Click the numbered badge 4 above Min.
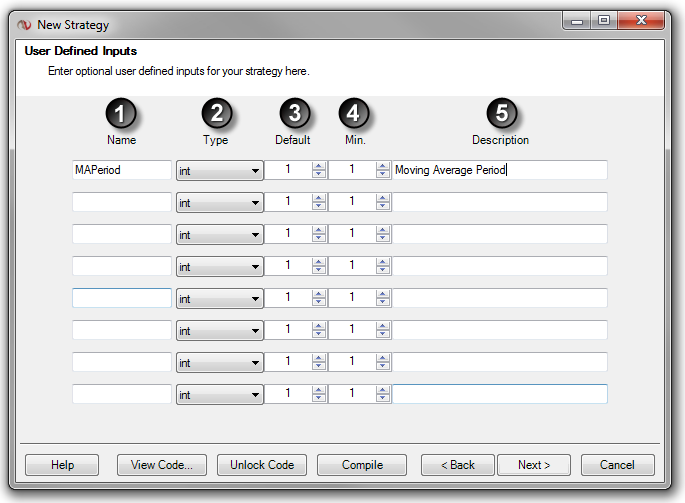The image size is (685, 503). click(x=355, y=113)
